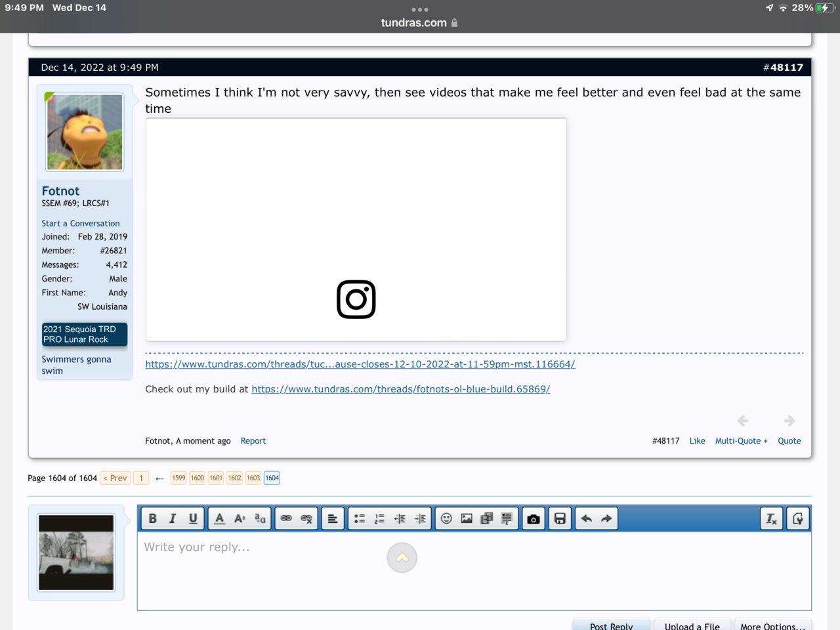
Task: Toggle italic formatting in editor
Action: pyautogui.click(x=173, y=518)
